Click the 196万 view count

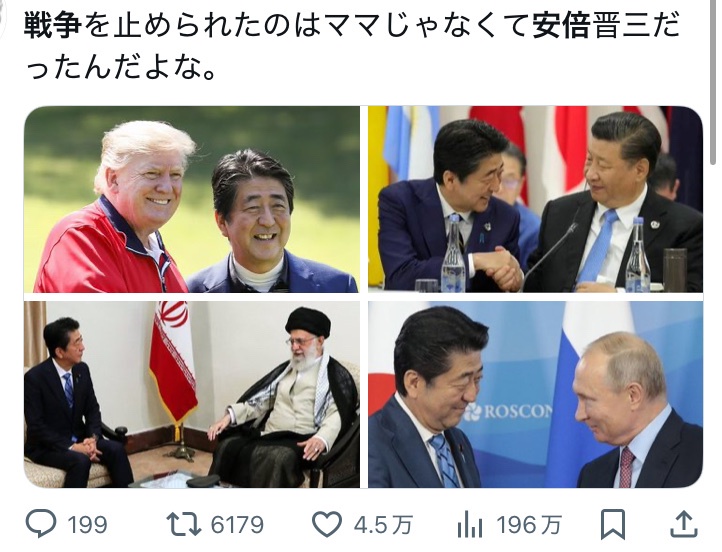(x=529, y=524)
